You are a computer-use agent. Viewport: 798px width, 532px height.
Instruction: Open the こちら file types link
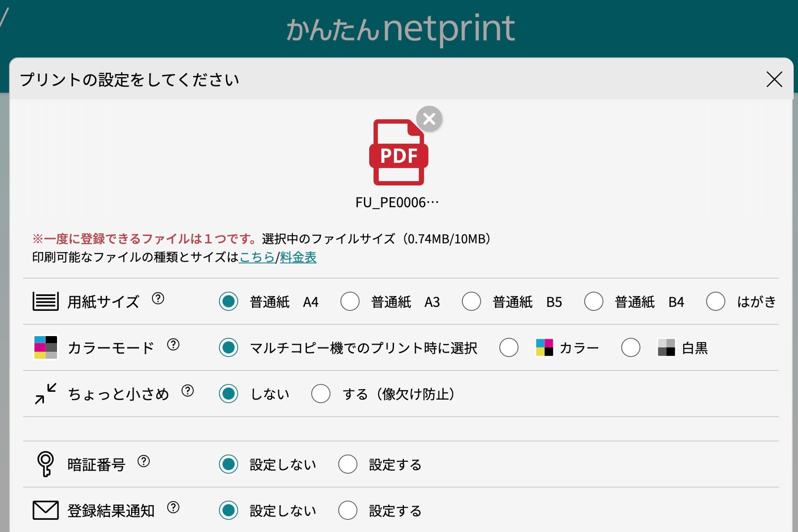click(x=257, y=257)
